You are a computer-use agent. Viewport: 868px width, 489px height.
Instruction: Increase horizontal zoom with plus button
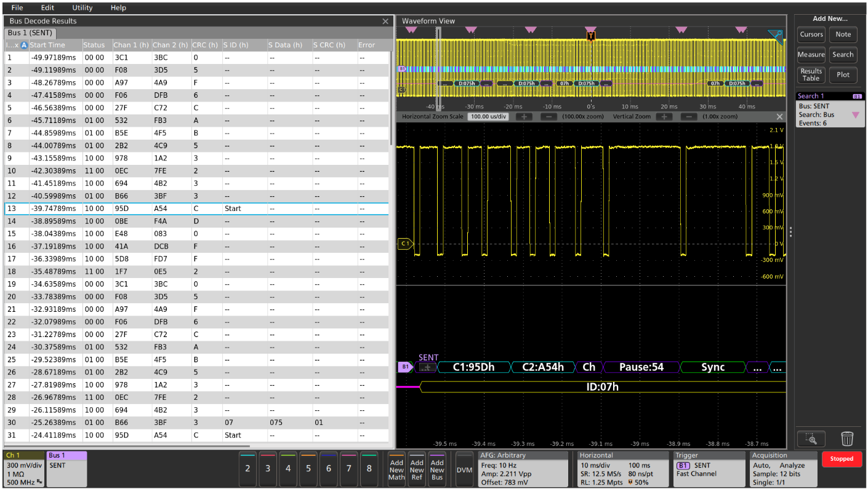(523, 117)
